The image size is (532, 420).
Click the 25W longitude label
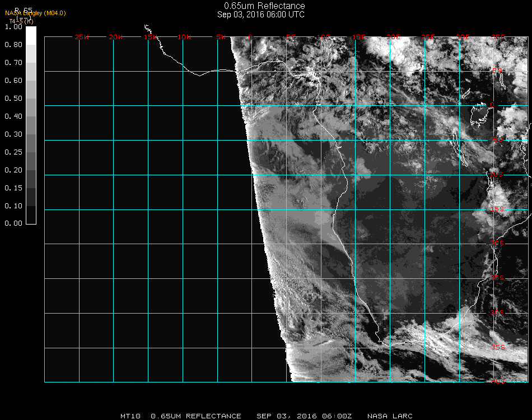click(82, 37)
